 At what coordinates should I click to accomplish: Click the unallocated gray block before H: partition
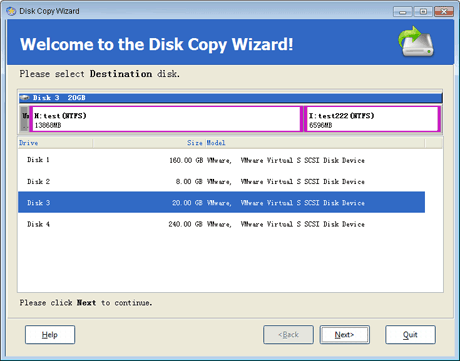pyautogui.click(x=25, y=119)
